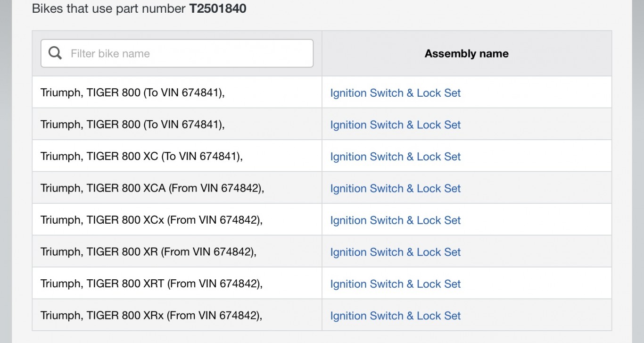Open Ignition Switch link for TIGER 800 XRx
Screen dimensions: 644x343
395,316
